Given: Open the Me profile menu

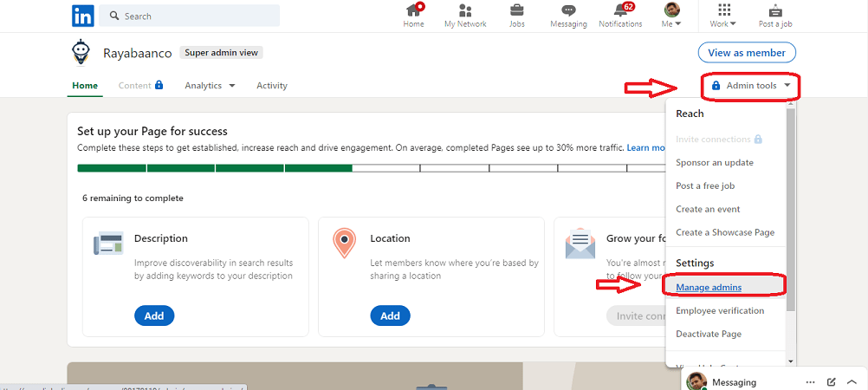Looking at the screenshot, I should coord(671,16).
